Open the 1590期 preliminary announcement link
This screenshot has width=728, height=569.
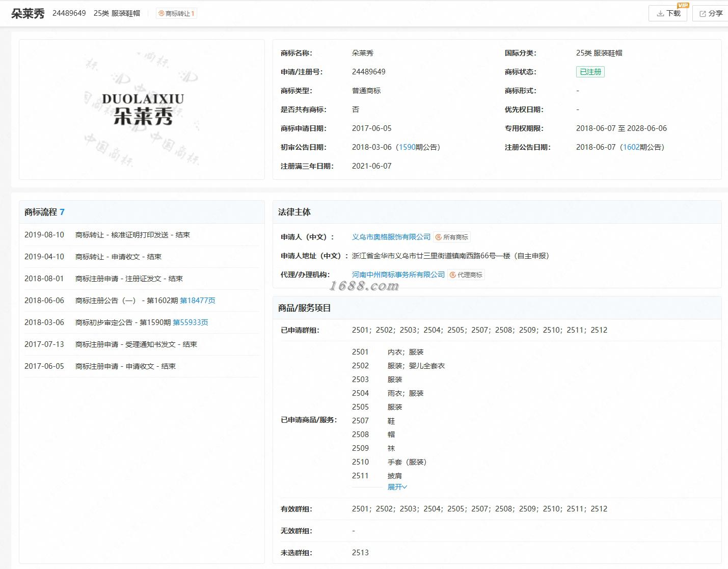click(407, 147)
